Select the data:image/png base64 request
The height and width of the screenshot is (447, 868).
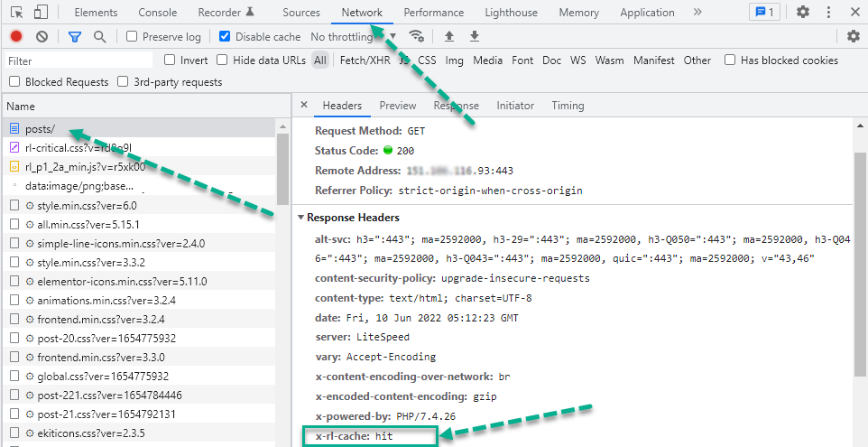[140, 186]
